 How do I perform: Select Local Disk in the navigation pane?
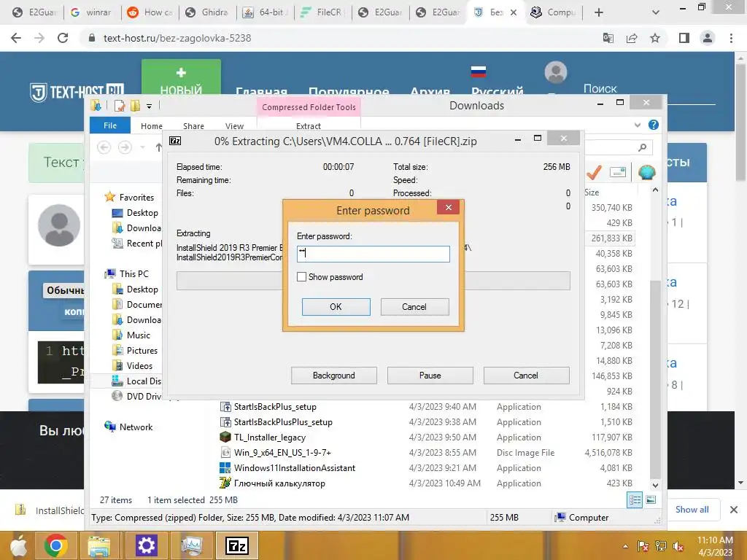(x=144, y=381)
